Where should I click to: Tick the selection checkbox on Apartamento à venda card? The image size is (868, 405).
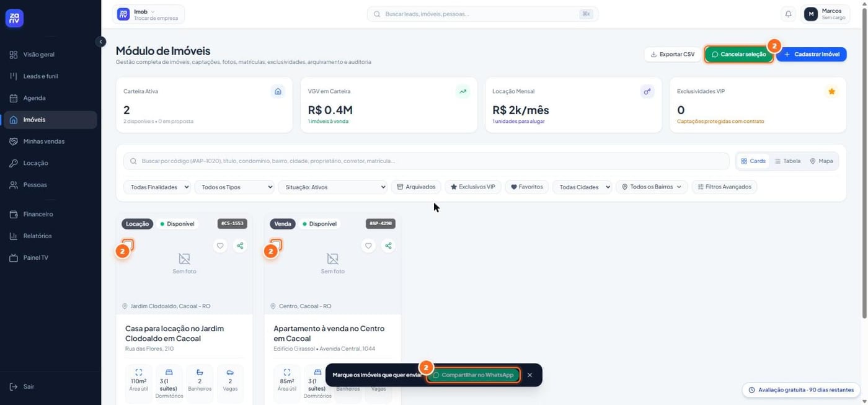tap(277, 245)
